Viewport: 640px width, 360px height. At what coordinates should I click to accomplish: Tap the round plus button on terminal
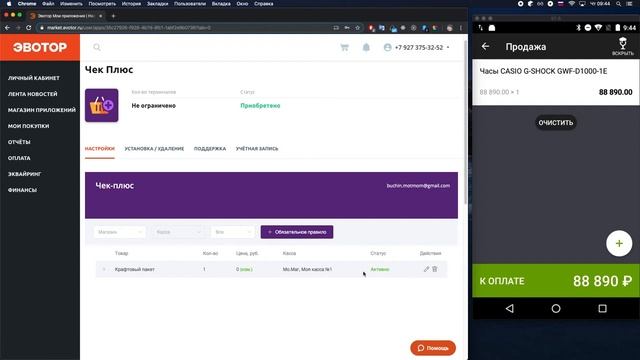coord(619,244)
